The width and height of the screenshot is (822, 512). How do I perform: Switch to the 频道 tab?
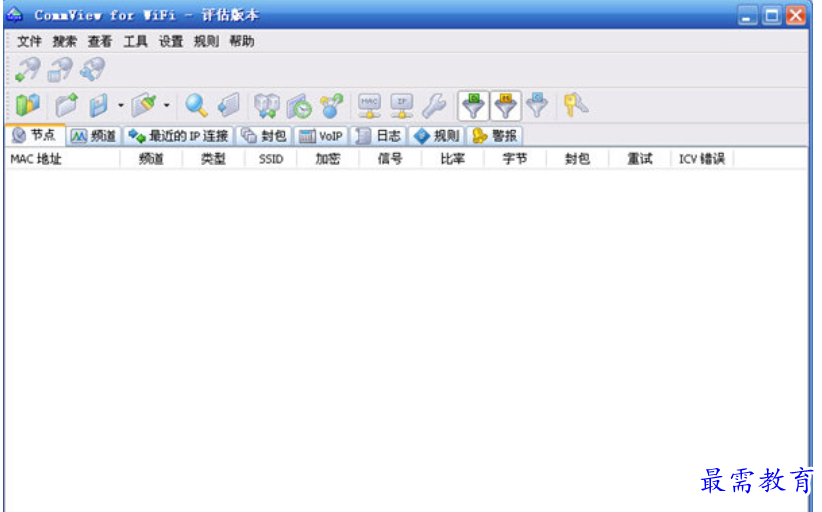click(x=93, y=136)
